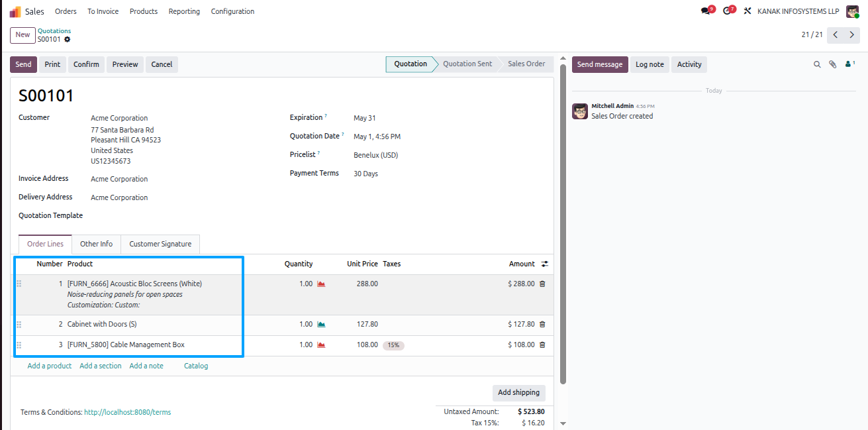Open the followers icon in chatter

(849, 64)
